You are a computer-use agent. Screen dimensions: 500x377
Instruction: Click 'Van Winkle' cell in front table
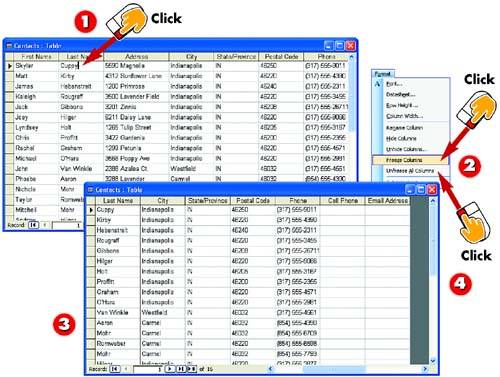[118, 313]
